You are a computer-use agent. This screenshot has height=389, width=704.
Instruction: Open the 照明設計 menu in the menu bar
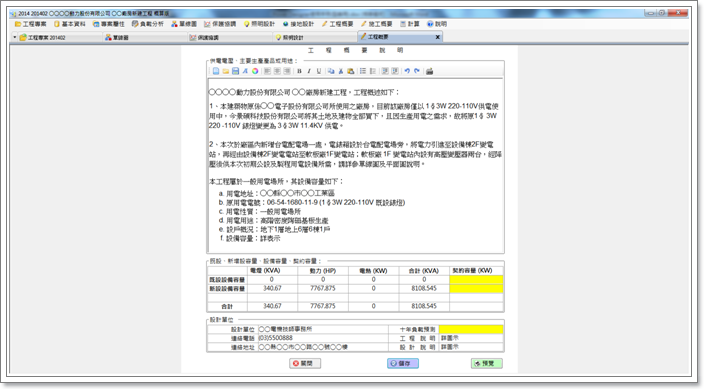259,24
